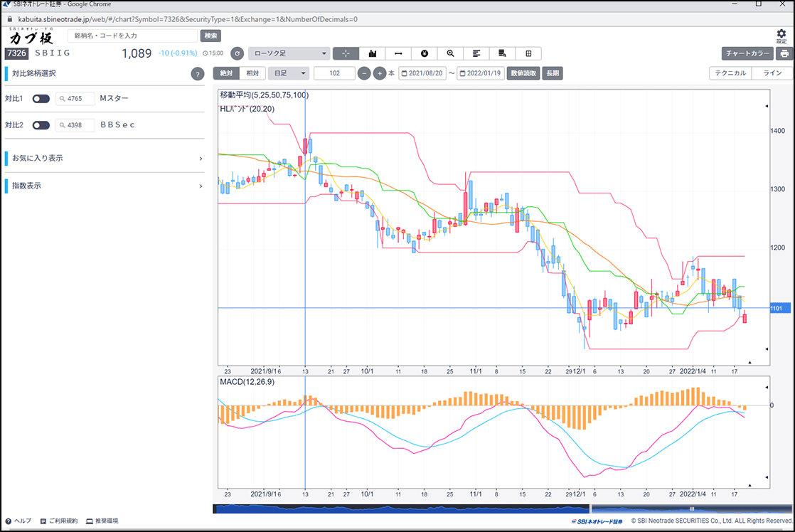795x532 pixels.
Task: Click the bar count field showing 102
Action: pyautogui.click(x=335, y=73)
